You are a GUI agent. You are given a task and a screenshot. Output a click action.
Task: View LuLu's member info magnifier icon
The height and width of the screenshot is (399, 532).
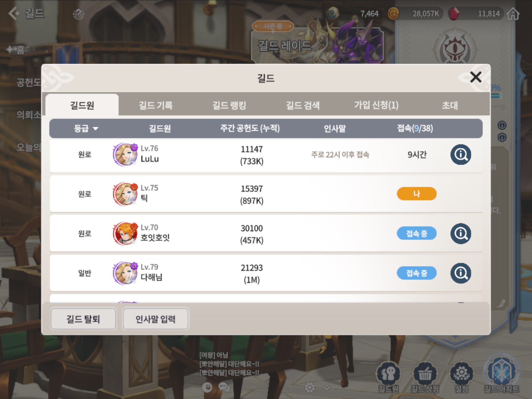pos(461,155)
